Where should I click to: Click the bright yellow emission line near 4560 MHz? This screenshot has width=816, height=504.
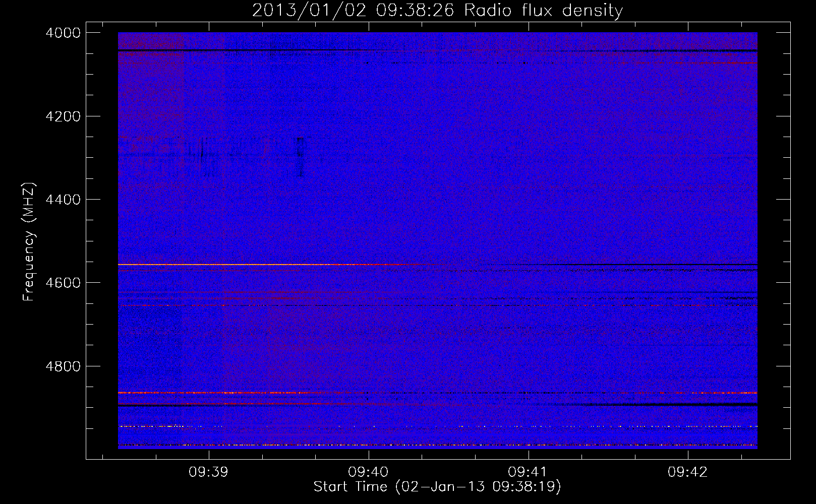(272, 265)
